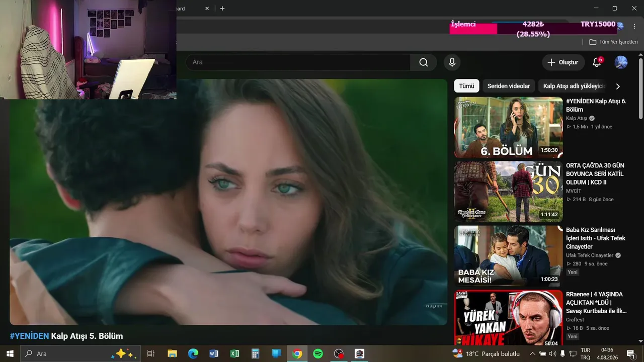Click the BABA KIZ MESAİSİ thumbnail
The height and width of the screenshot is (362, 644).
click(x=508, y=256)
